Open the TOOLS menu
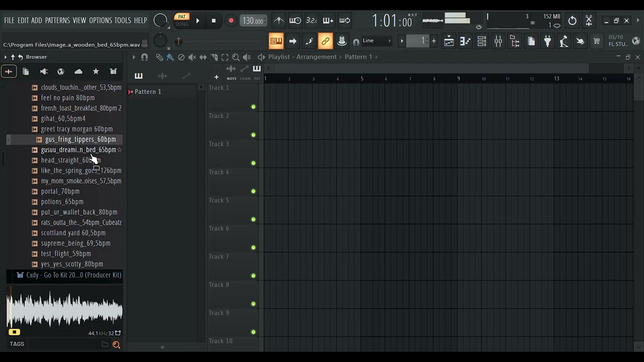The height and width of the screenshot is (362, 644). [x=122, y=21]
